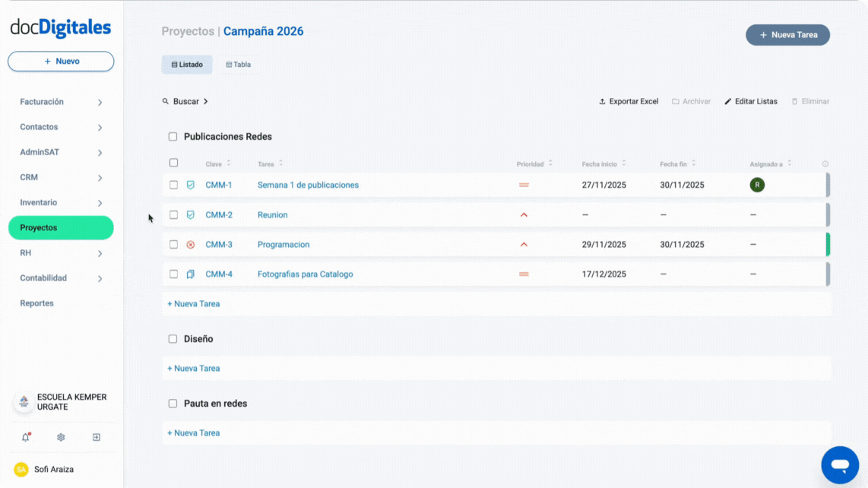This screenshot has height=488, width=868.
Task: Open the Semana 1 de publicaciones task link
Action: pyautogui.click(x=308, y=185)
